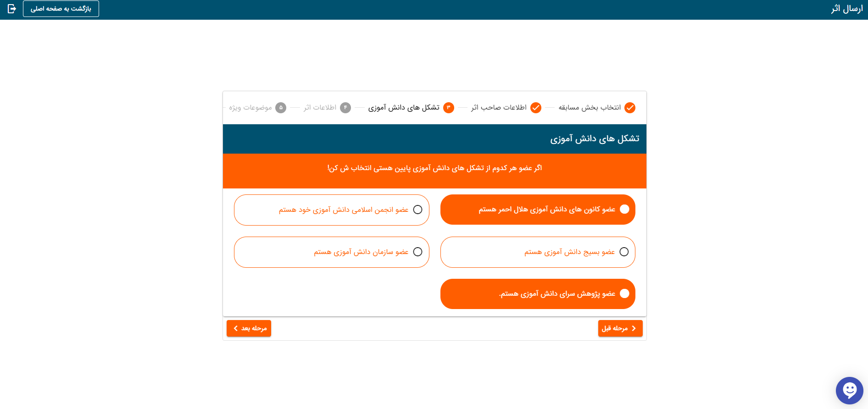Screen dimensions: 868x409
Task: Select عضو انجمن اسلامی دانش آموزی radio button
Action: point(417,210)
